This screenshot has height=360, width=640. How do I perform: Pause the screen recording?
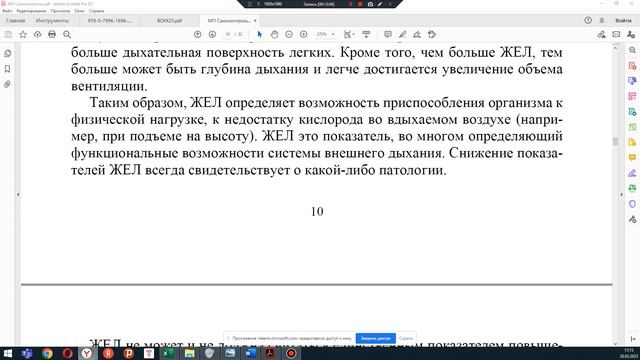point(350,4)
